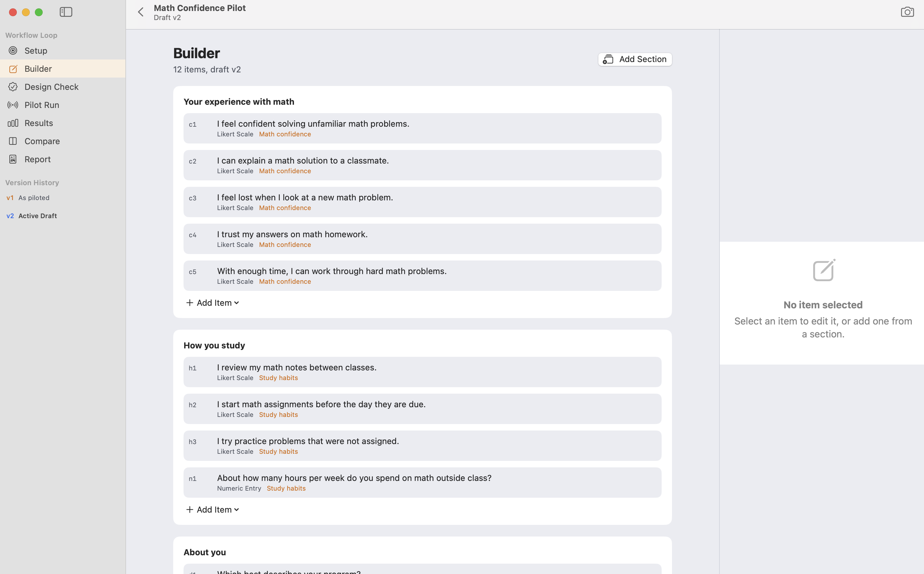This screenshot has height=574, width=924.
Task: Click Math confidence tag on item c1
Action: point(285,134)
